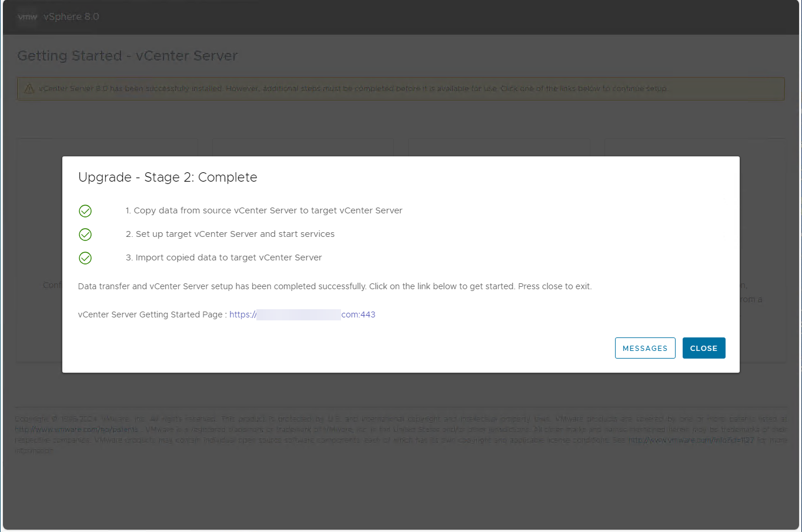Open the vCenter Server Getting Started Page link
Screen dimensions: 802x532
click(302, 314)
